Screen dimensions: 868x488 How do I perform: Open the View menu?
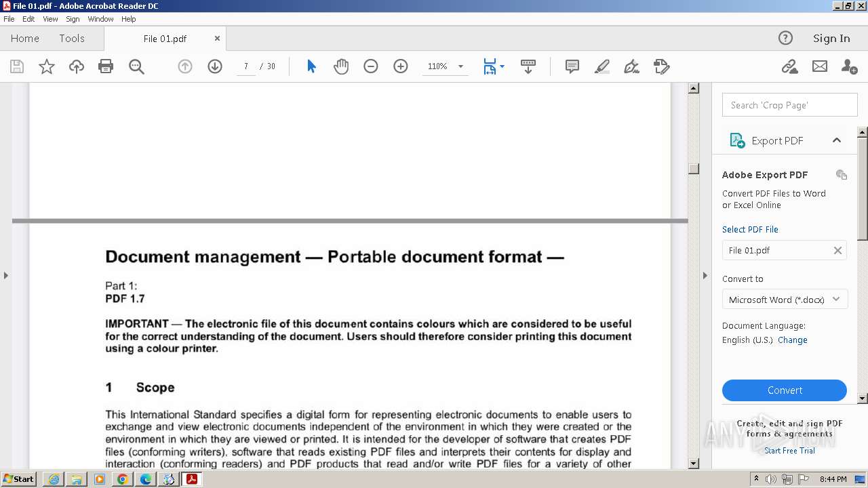point(50,19)
